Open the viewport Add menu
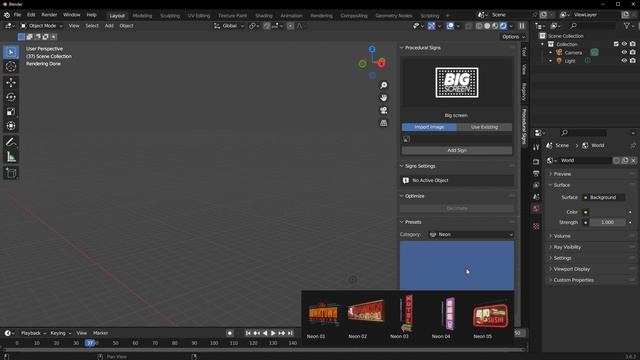 pyautogui.click(x=109, y=26)
